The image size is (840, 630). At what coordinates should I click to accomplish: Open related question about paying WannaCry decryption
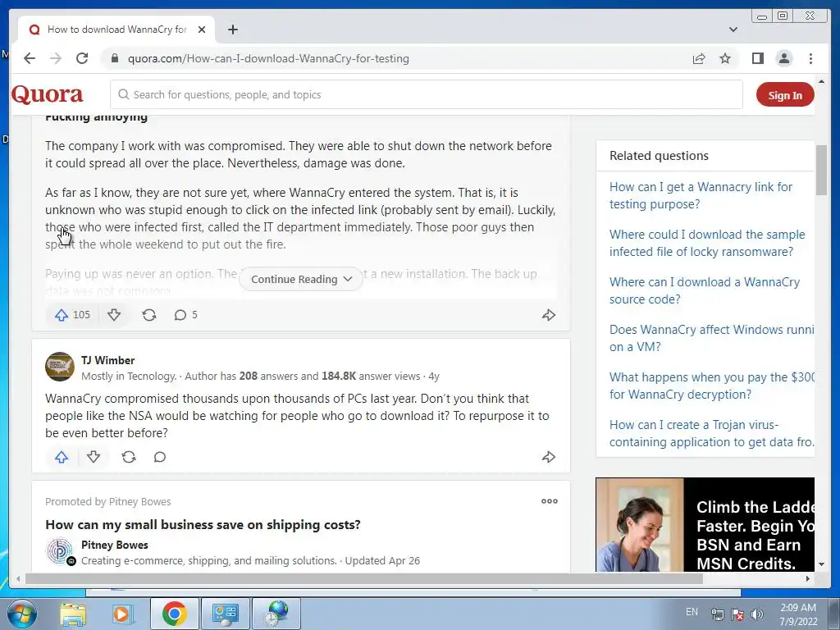coord(711,386)
